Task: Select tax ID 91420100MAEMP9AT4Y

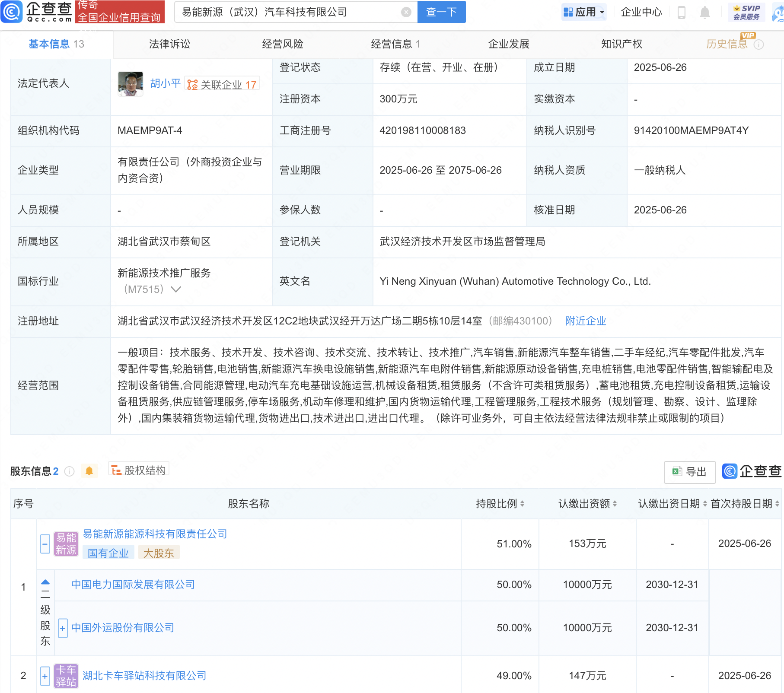Action: point(691,130)
